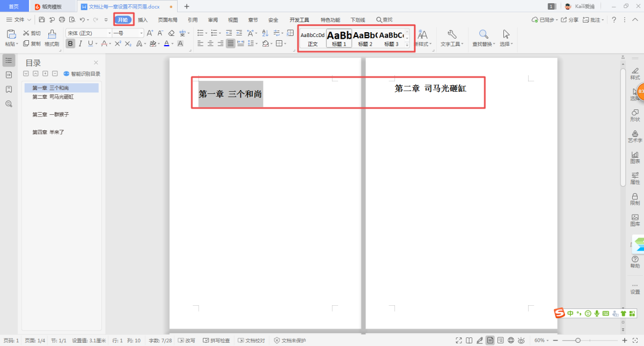Open the Word Art (艺术字) panel on right
Screen dimensions: 644x346
tap(635, 136)
